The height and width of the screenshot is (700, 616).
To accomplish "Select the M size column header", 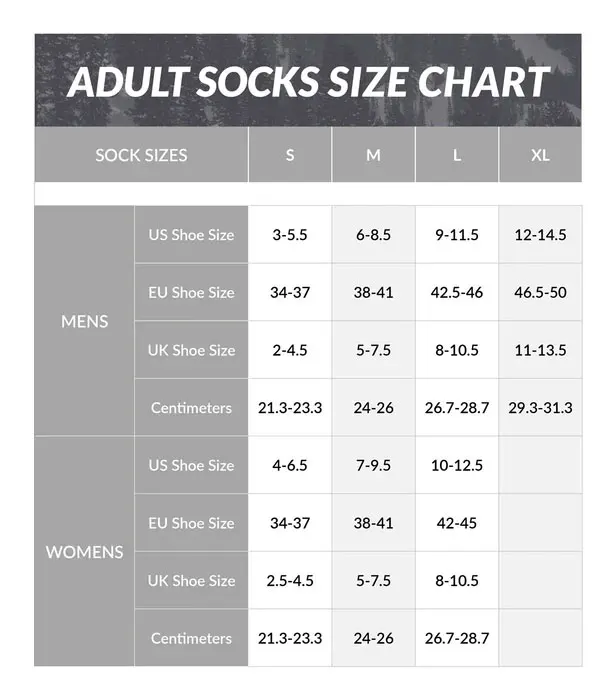I will (x=373, y=155).
